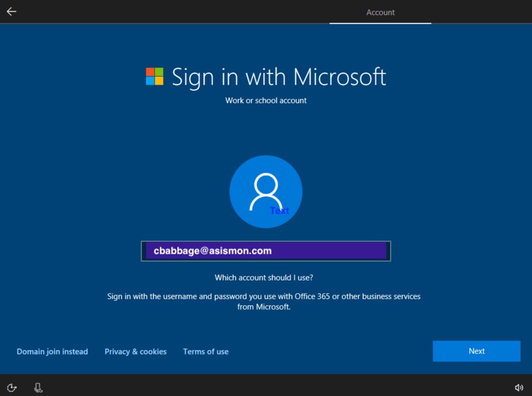Click the "Sign in with Microsoft" heading
Image resolution: width=532 pixels, height=396 pixels.
point(279,77)
